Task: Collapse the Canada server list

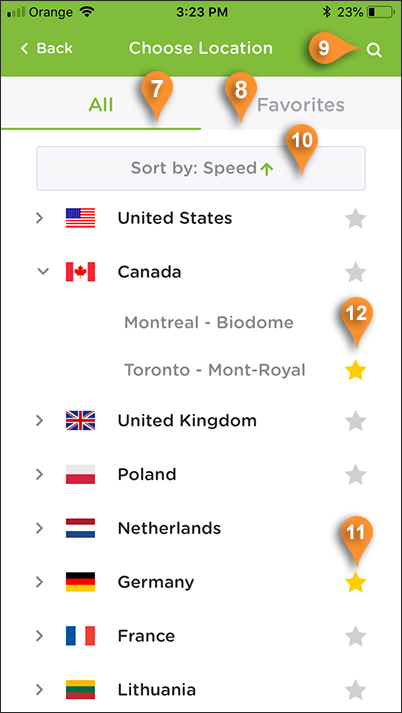Action: pos(42,271)
